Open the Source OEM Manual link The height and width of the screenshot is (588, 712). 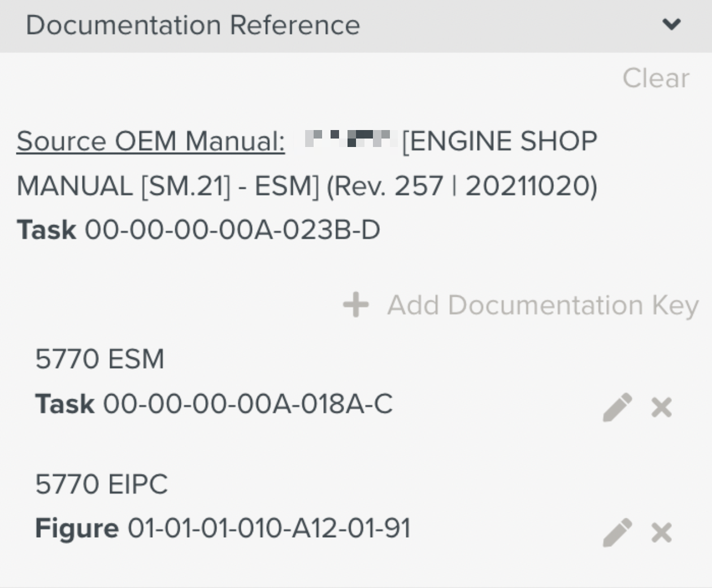(151, 141)
